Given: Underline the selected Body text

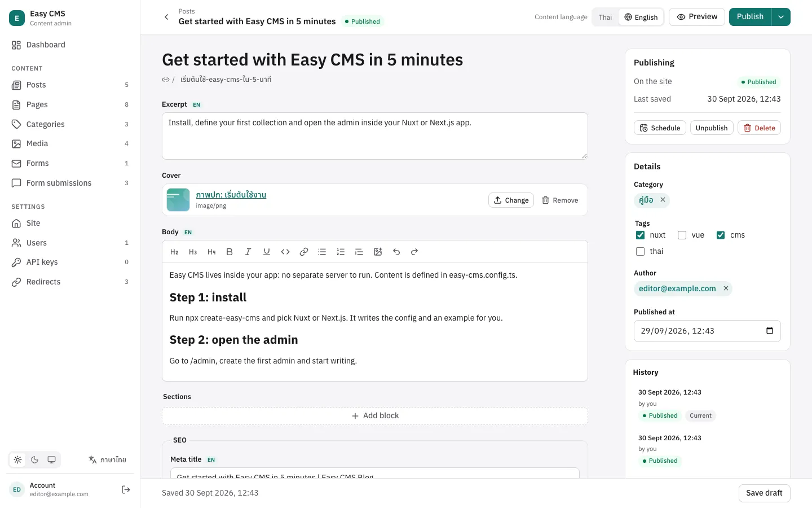Looking at the screenshot, I should pyautogui.click(x=267, y=252).
